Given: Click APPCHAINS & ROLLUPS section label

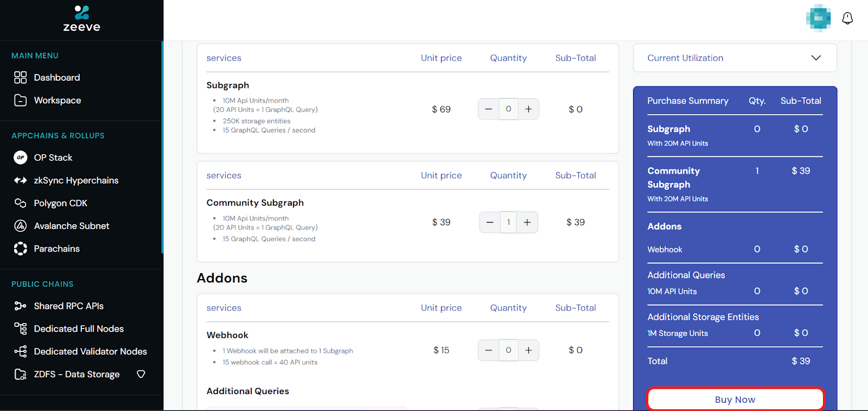Looking at the screenshot, I should [58, 136].
